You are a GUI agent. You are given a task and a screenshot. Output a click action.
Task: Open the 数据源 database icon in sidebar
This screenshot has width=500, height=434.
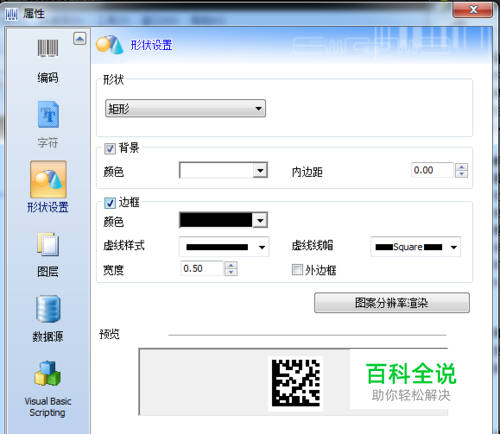(48, 309)
